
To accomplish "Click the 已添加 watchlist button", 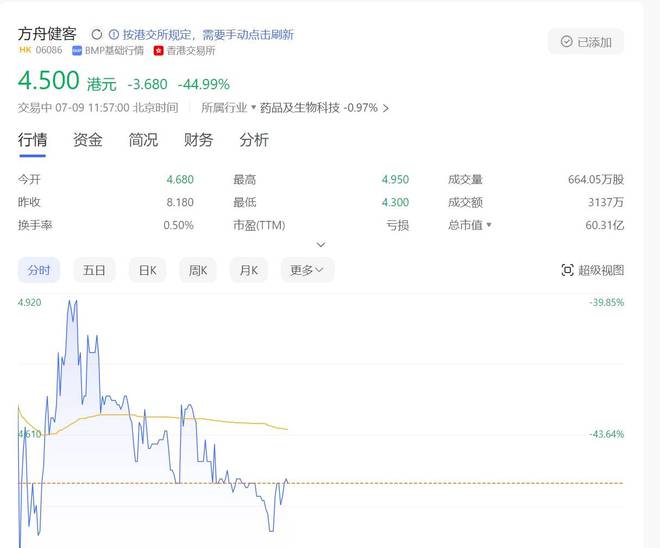I will click(585, 42).
